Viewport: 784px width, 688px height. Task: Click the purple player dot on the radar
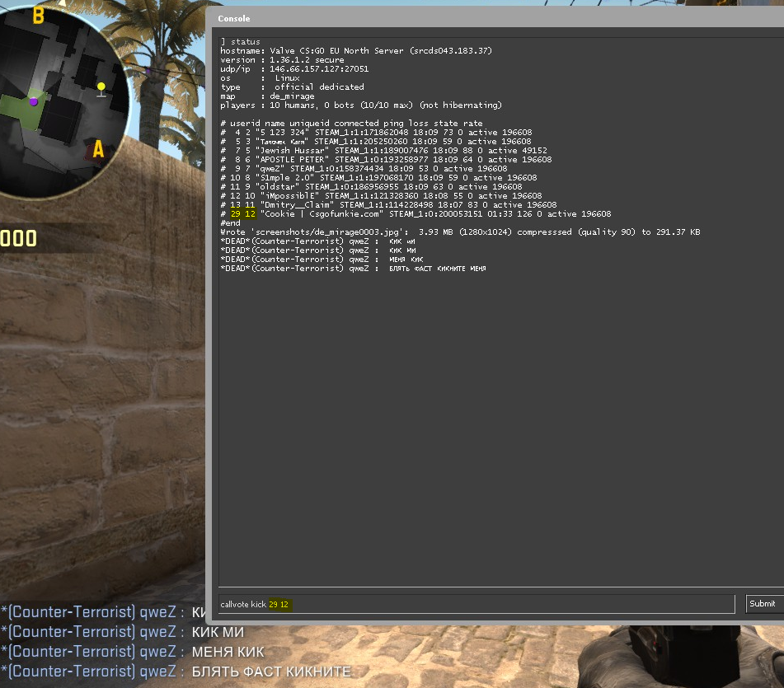pos(34,102)
